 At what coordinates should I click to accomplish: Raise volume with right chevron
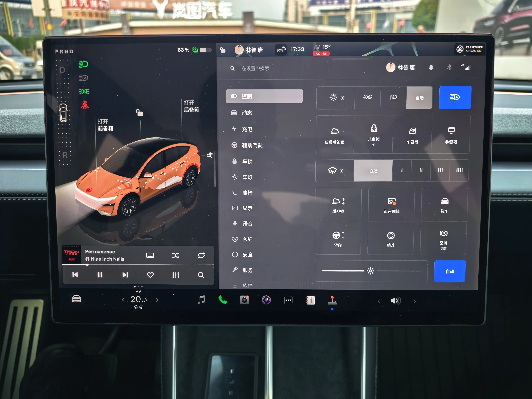coord(415,301)
